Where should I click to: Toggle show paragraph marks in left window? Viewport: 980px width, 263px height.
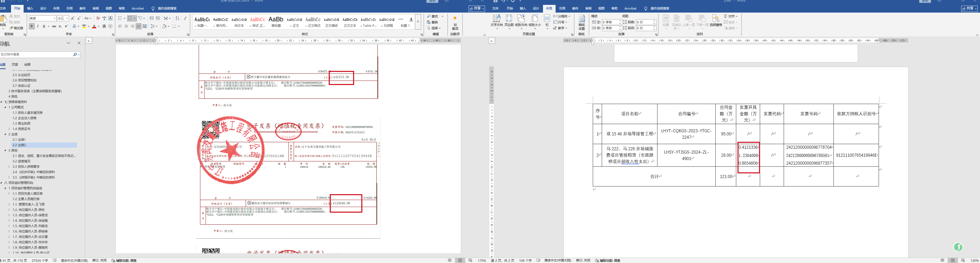tap(185, 18)
